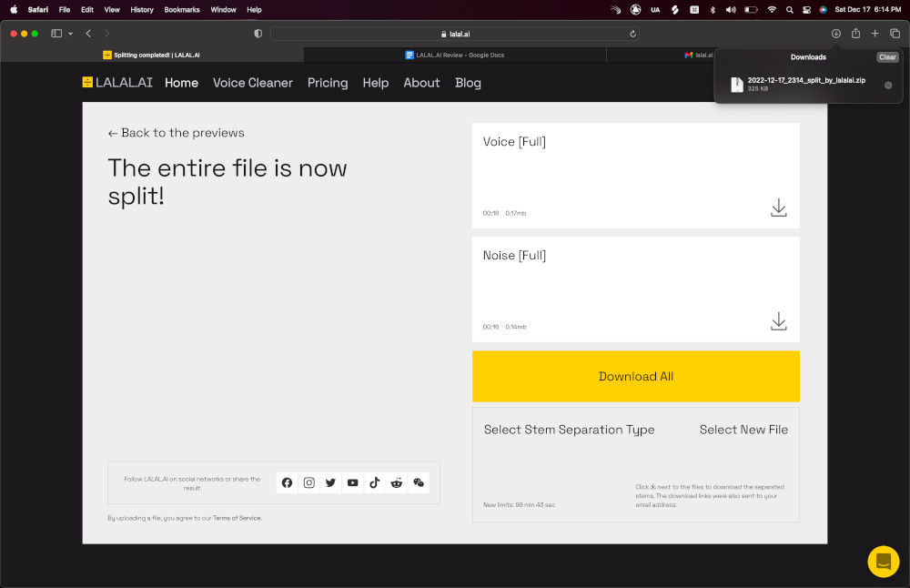Click the 'The entire file is now split!' heading

(x=227, y=182)
